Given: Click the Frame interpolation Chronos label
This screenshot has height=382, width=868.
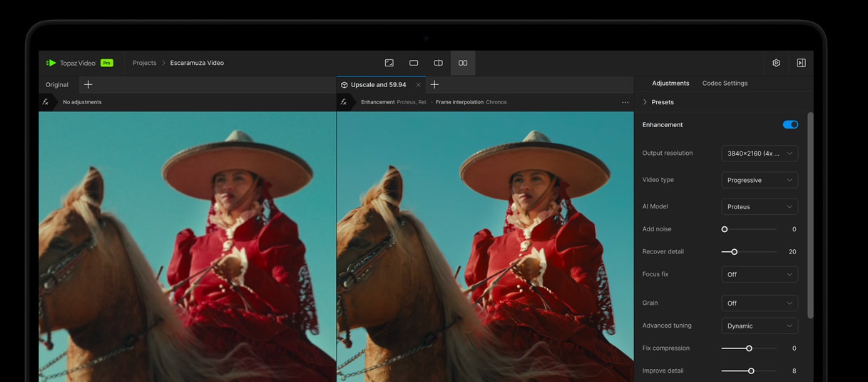Looking at the screenshot, I should (x=471, y=102).
